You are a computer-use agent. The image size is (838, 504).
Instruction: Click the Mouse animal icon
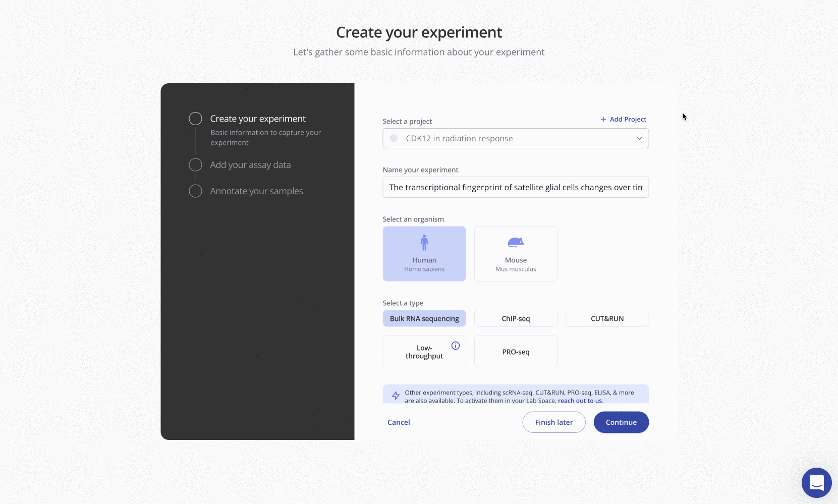[516, 243]
